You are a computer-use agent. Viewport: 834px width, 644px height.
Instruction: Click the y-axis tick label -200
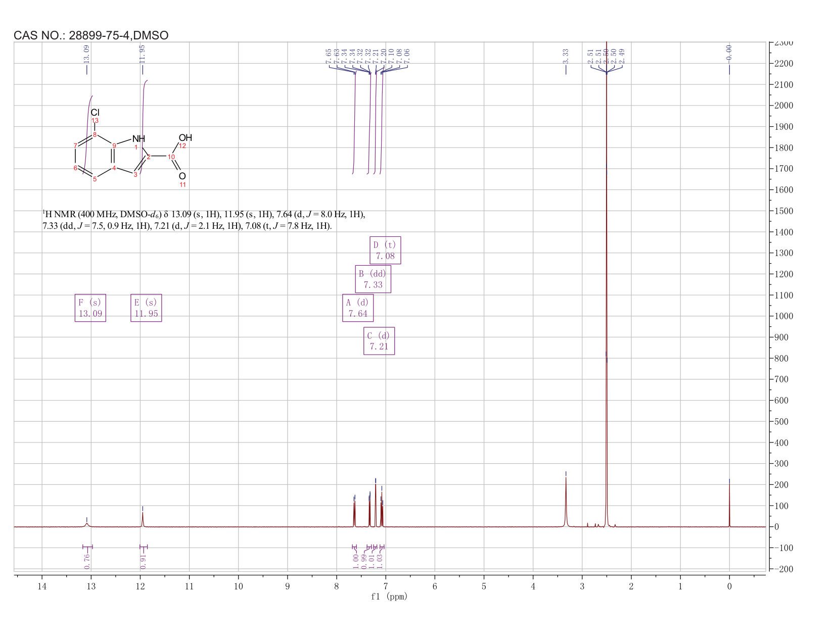point(783,569)
